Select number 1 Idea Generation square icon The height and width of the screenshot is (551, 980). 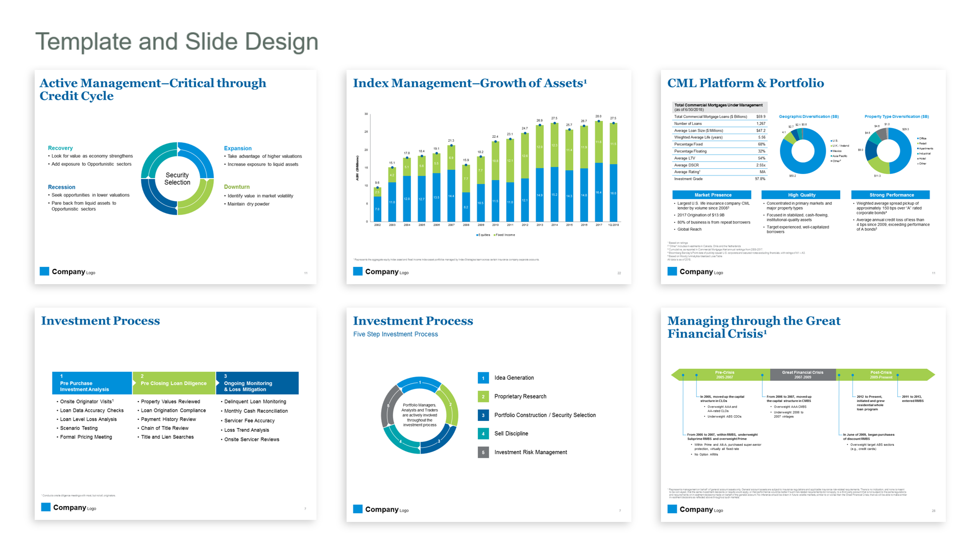[483, 378]
